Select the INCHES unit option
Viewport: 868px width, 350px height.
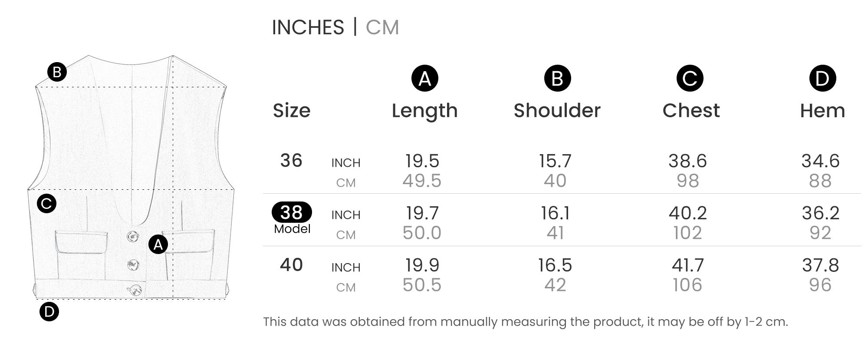[308, 27]
